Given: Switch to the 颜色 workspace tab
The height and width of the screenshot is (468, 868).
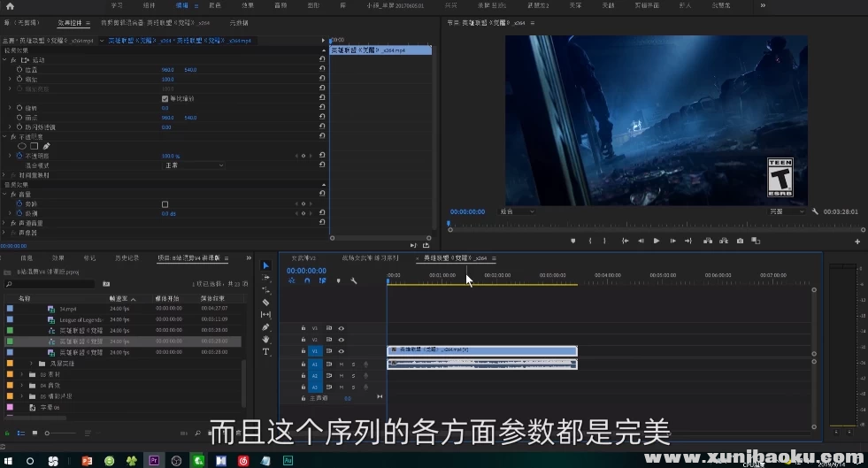Looking at the screenshot, I should coord(215,5).
